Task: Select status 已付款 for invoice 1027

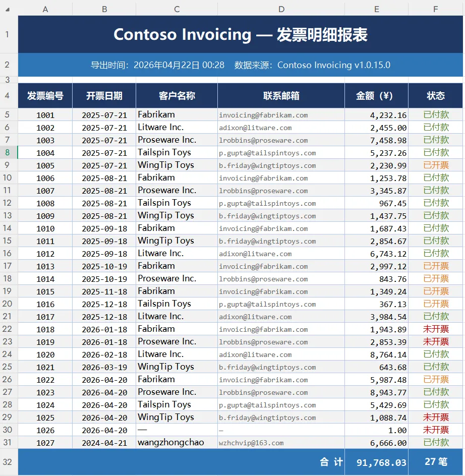Action: [436, 443]
